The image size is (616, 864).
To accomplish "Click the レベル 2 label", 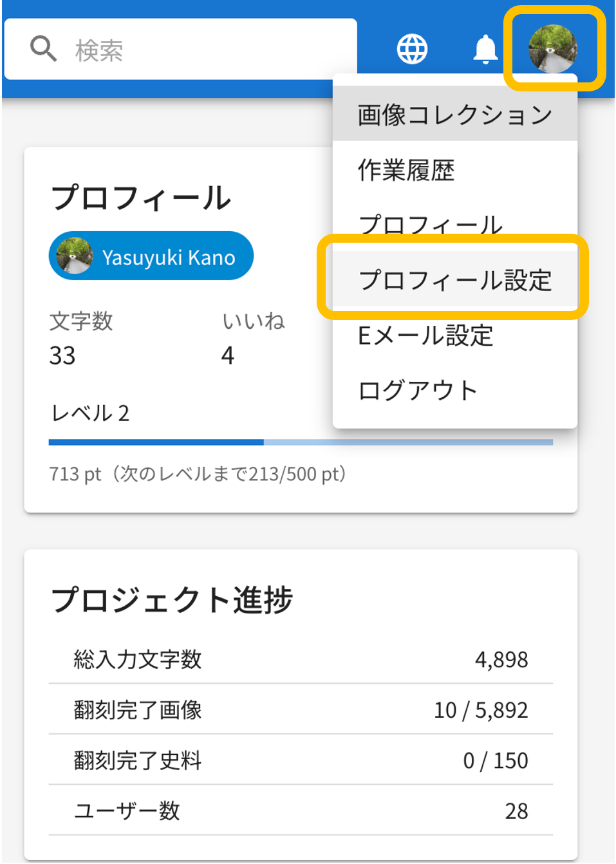I will 90,413.
